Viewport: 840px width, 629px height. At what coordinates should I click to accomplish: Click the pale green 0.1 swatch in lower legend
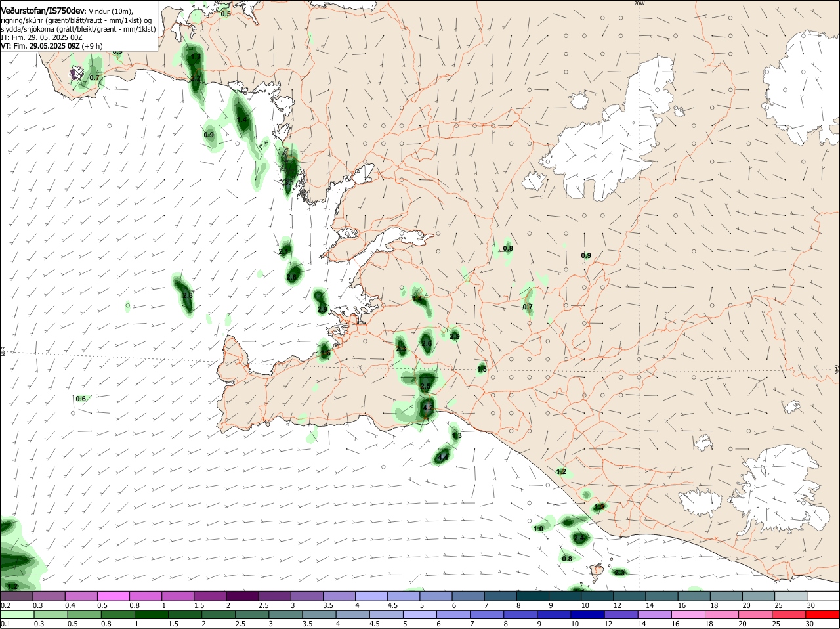point(17,615)
